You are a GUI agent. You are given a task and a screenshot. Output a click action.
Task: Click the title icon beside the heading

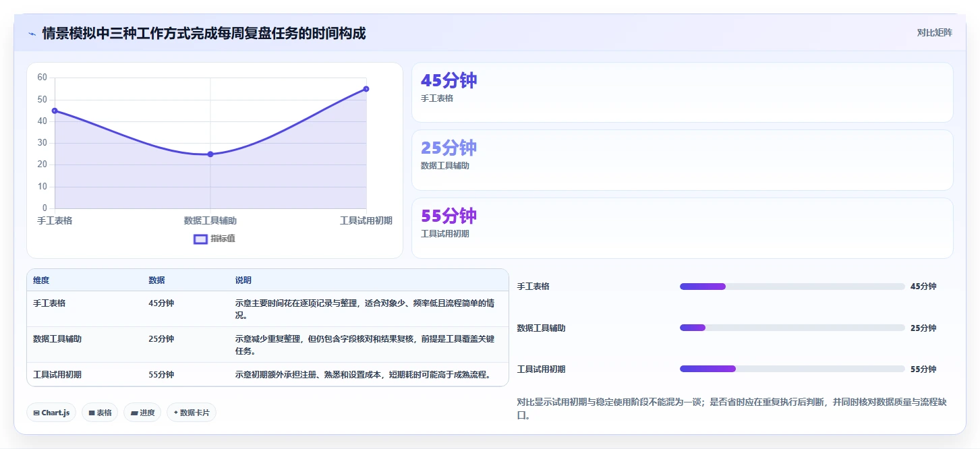[32, 34]
